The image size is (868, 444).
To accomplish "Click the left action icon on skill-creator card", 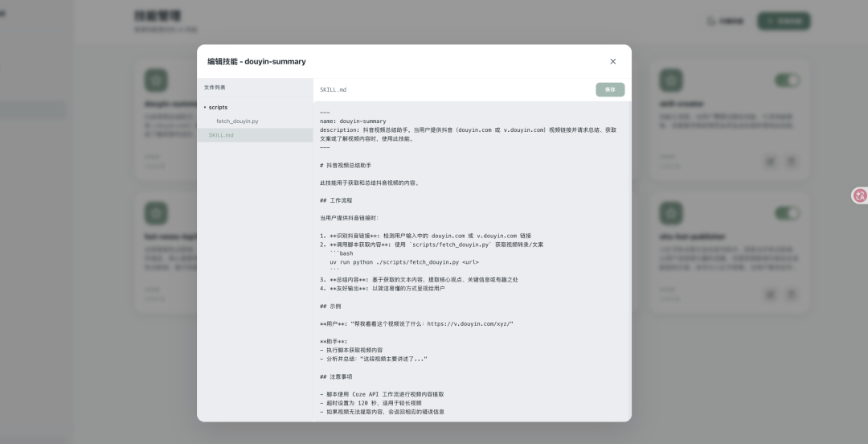I will coord(771,161).
